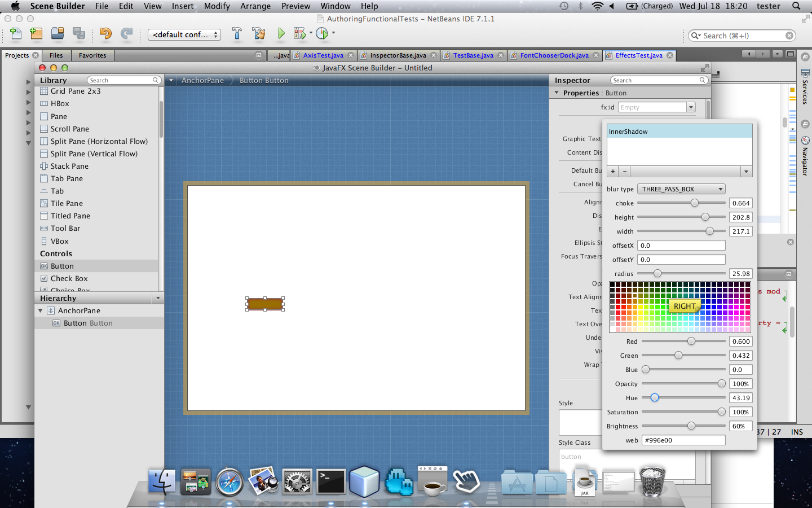Open Terminal from the Dock
812x508 pixels.
coord(331,483)
